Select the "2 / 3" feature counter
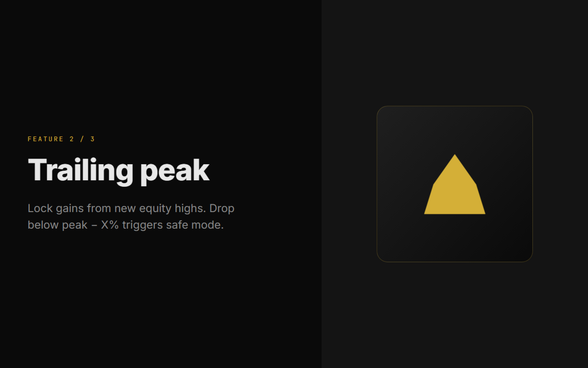This screenshot has height=368, width=588. coord(82,139)
